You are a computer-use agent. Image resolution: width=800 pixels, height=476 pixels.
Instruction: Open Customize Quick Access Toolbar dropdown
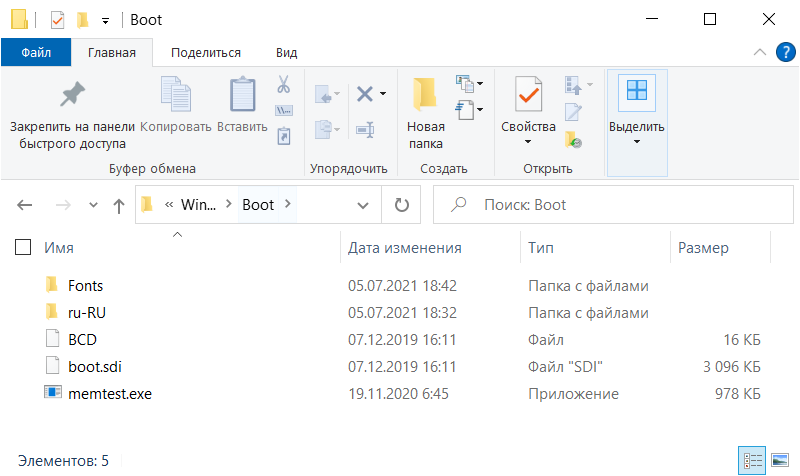coord(105,21)
